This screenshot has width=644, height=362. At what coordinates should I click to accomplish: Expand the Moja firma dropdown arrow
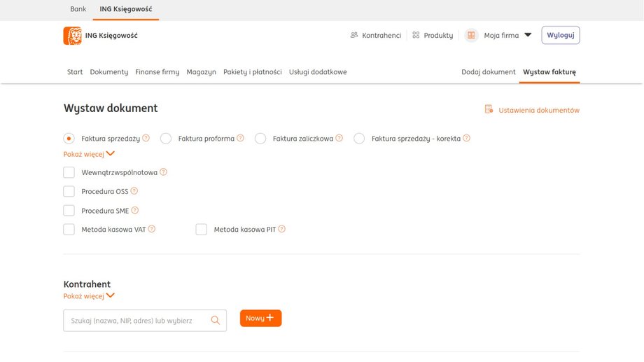(x=528, y=35)
